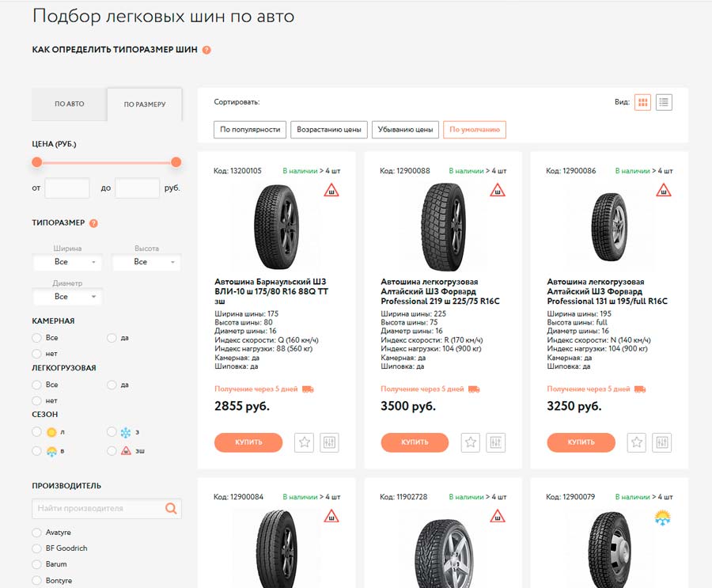This screenshot has height=588, width=712.
Task: Select Легкогрузовая 'Все' radio option
Action: click(36, 385)
